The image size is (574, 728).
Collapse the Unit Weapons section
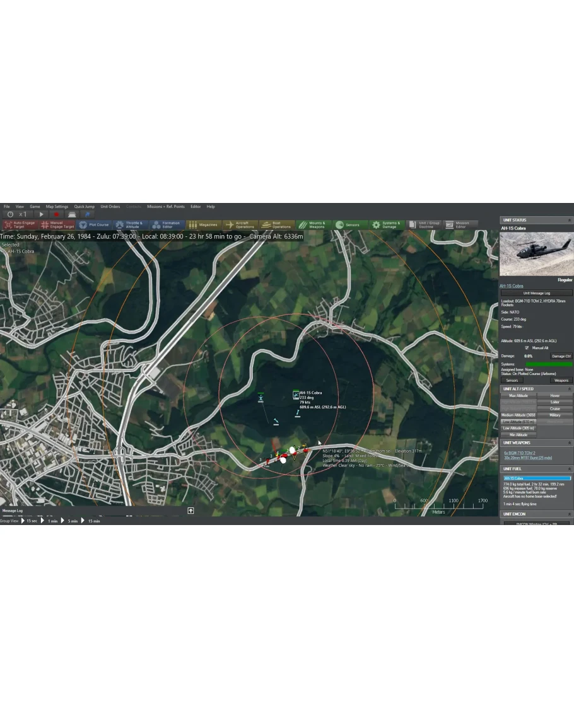tap(570, 443)
